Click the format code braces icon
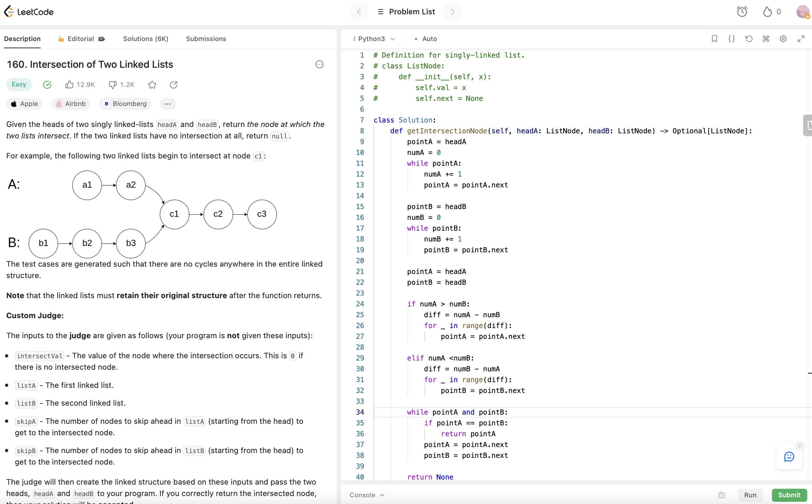 731,39
